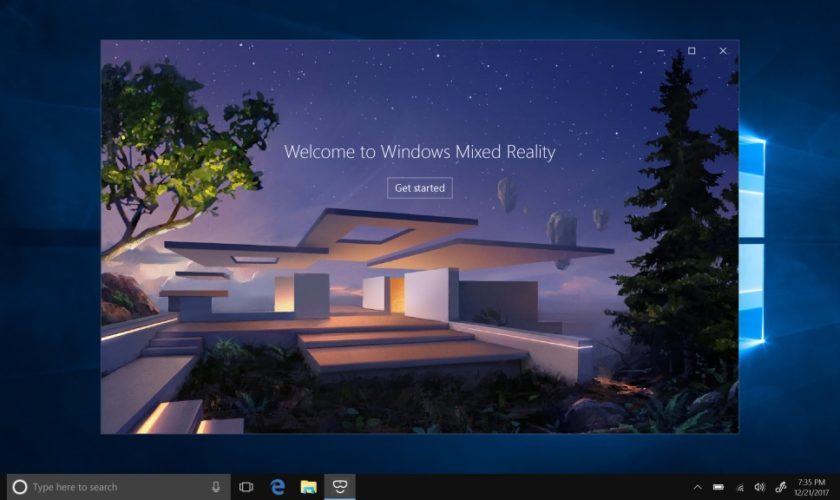Launch Microsoft Edge from taskbar
The height and width of the screenshot is (500, 840).
pyautogui.click(x=278, y=487)
